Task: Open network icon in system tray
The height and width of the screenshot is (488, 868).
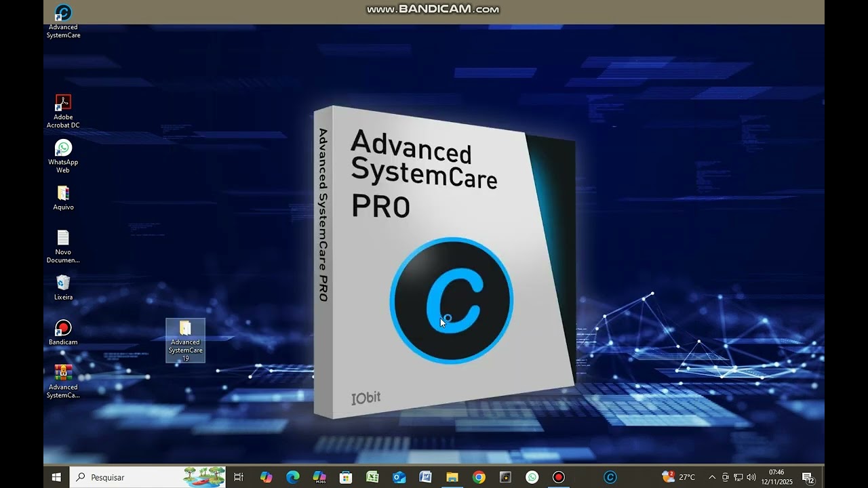Action: 738,477
